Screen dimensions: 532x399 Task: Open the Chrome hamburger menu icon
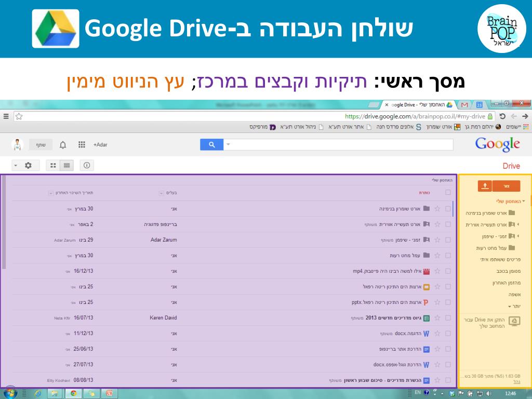6,116
